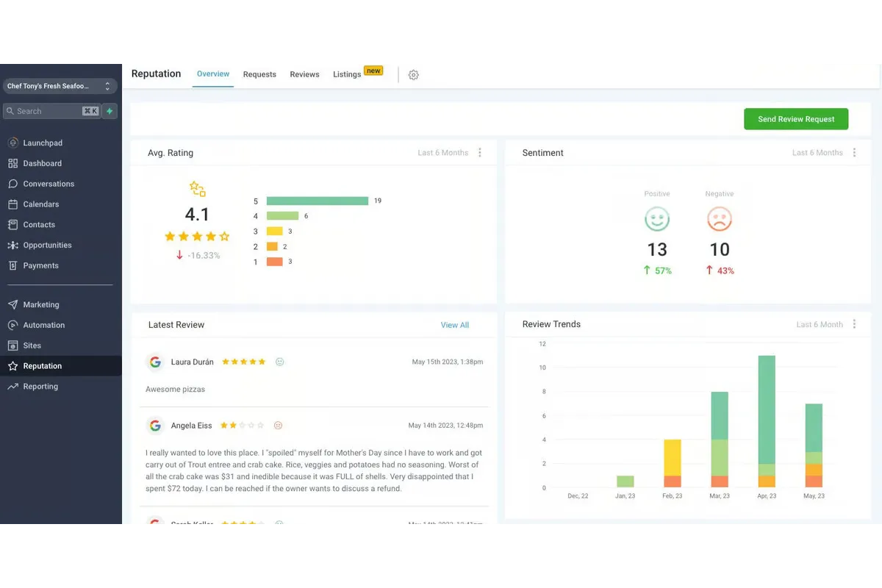Click the negative sentiment sad face

tap(720, 218)
